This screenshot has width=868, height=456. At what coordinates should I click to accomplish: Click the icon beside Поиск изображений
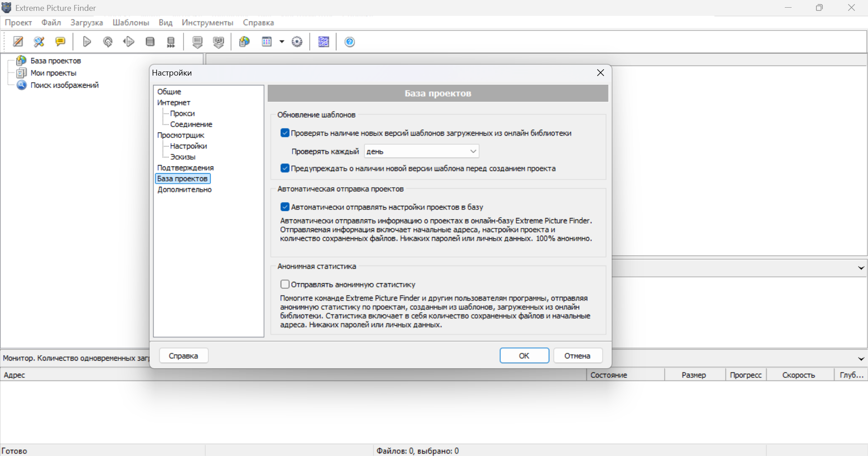point(21,85)
